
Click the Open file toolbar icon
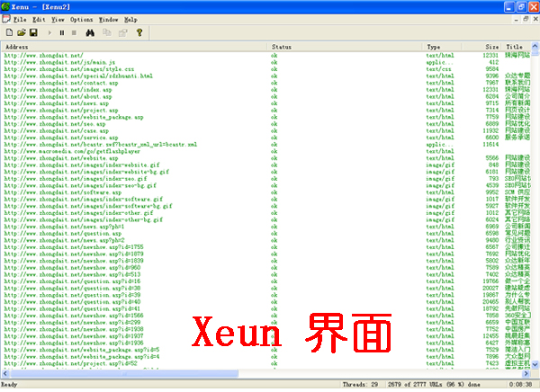22,32
